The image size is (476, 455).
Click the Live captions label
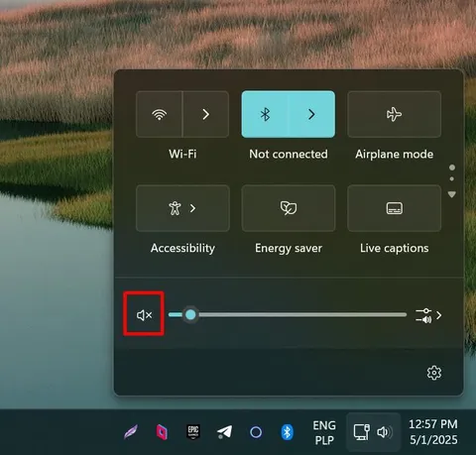394,248
